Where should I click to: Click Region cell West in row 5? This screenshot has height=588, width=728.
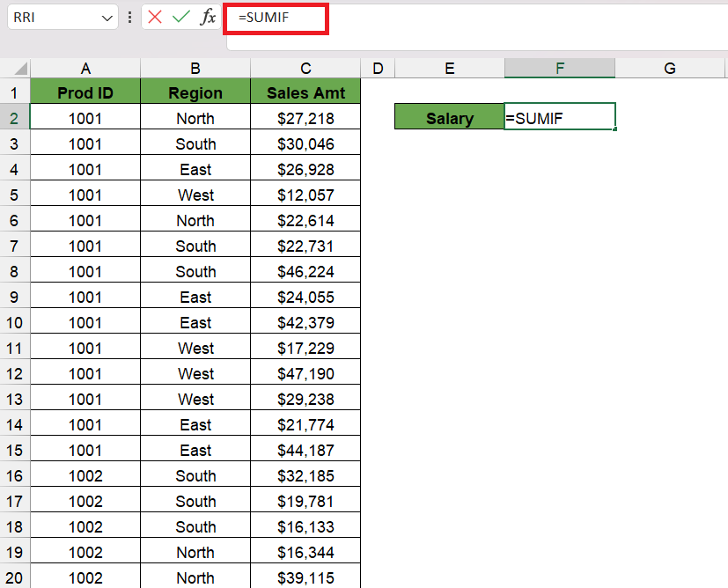coord(195,195)
